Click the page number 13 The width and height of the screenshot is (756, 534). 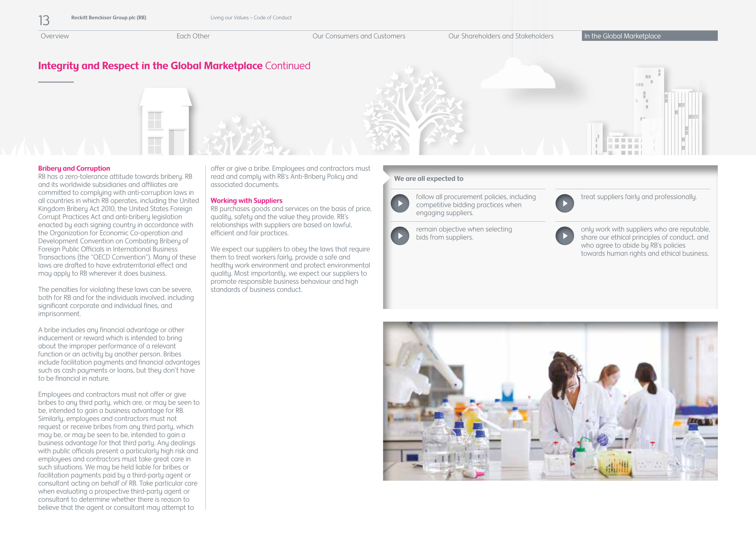pos(44,20)
